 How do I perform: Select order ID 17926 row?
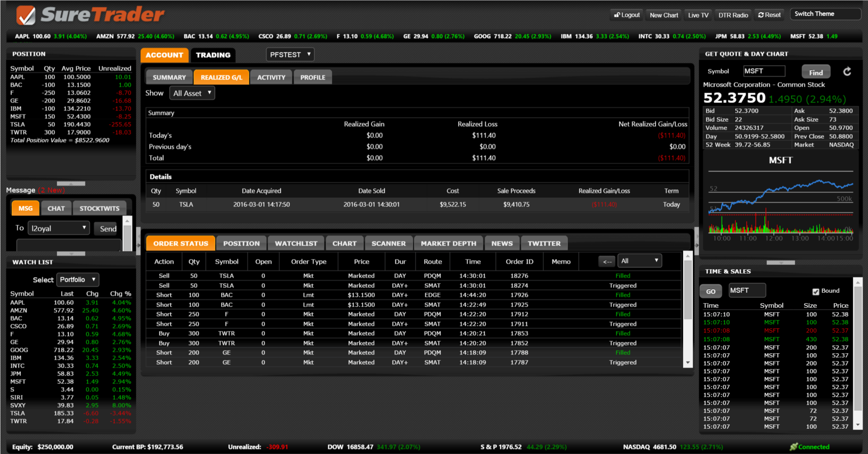[x=414, y=295]
